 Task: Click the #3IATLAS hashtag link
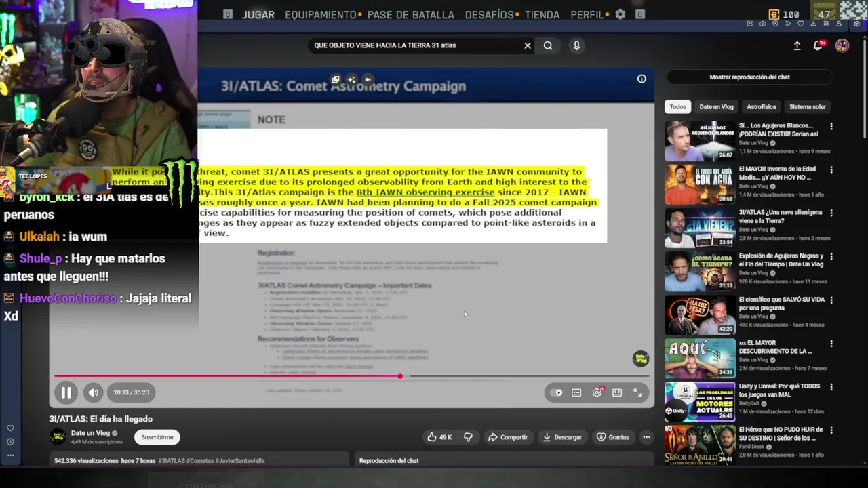[172, 460]
